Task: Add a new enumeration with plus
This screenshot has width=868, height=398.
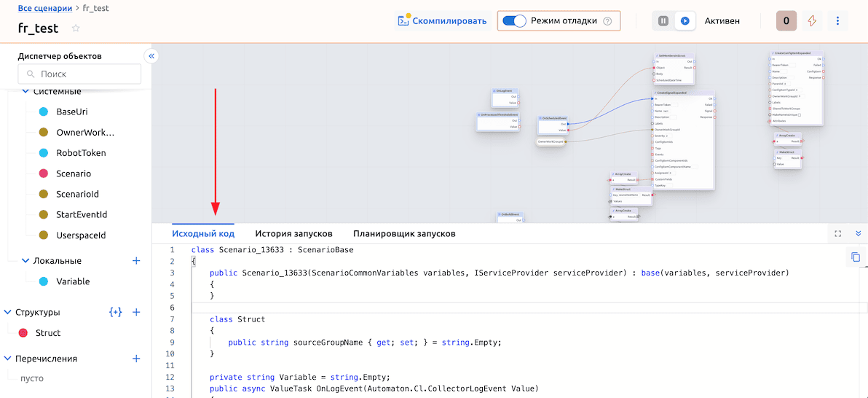Action: (135, 359)
